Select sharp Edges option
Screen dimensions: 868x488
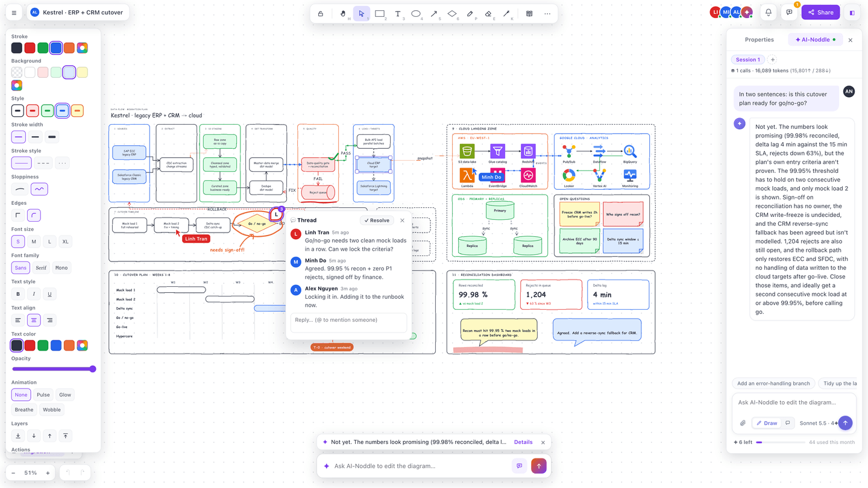click(18, 215)
